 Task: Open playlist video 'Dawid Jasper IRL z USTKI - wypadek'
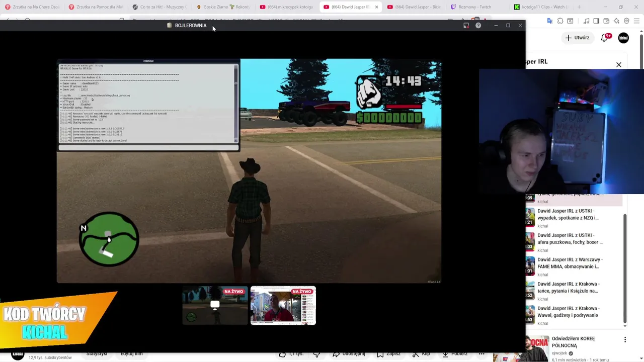coord(568,214)
